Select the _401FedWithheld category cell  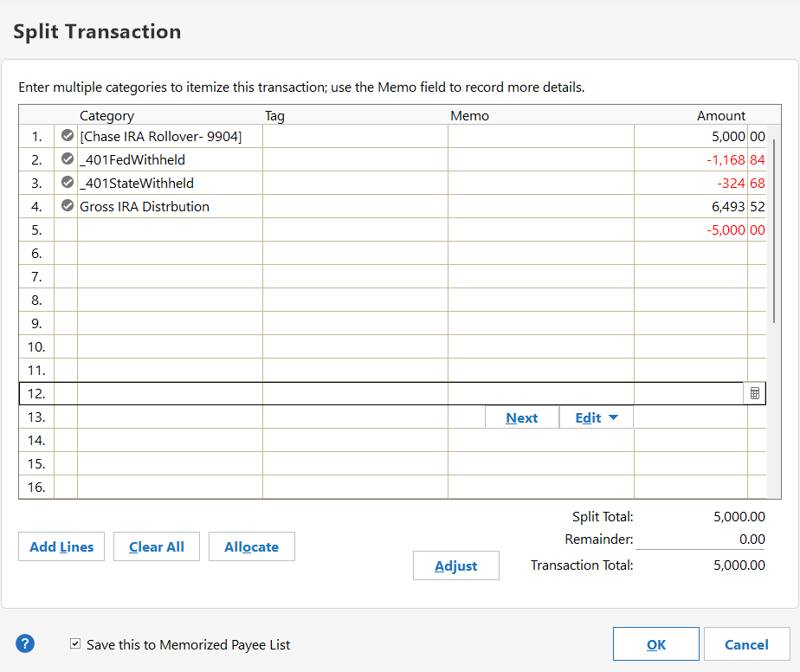pyautogui.click(x=170, y=159)
